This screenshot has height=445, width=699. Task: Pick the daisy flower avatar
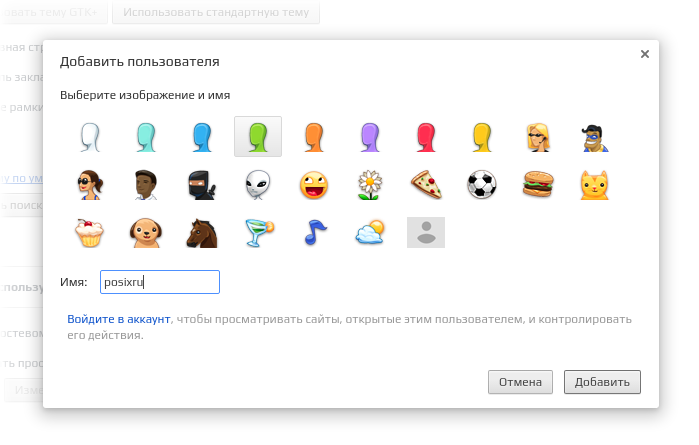click(x=370, y=185)
